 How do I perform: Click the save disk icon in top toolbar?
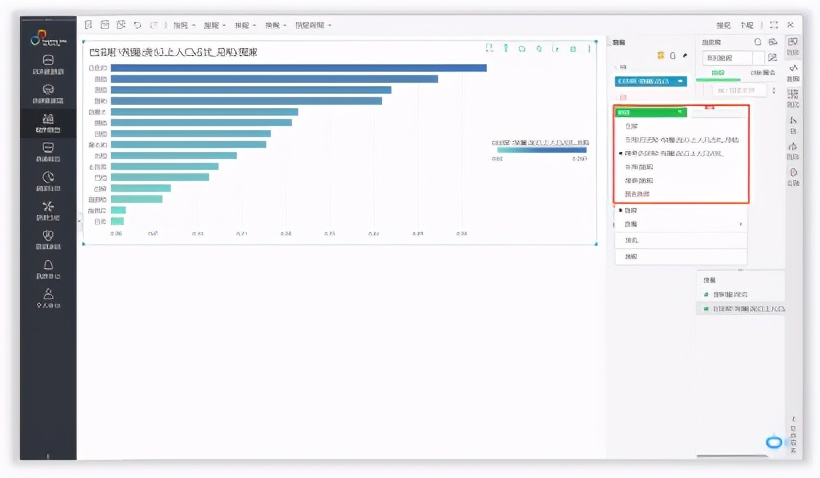[x=105, y=25]
